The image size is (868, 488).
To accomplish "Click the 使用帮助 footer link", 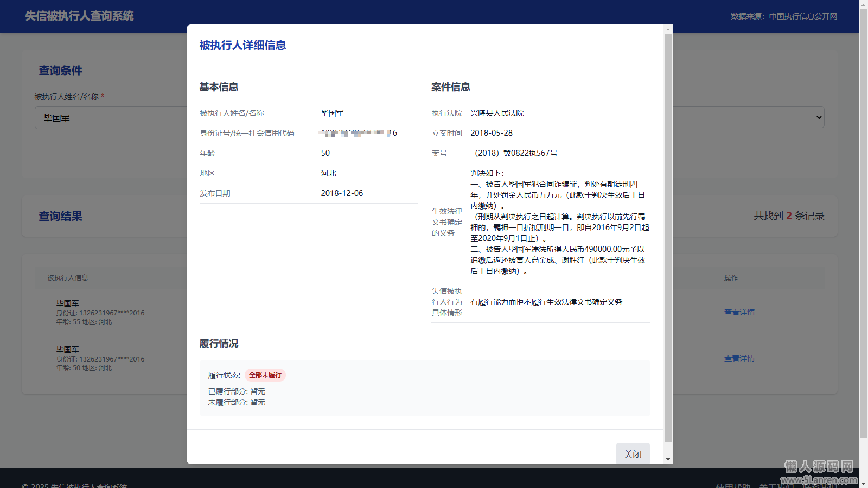I will tap(732, 485).
